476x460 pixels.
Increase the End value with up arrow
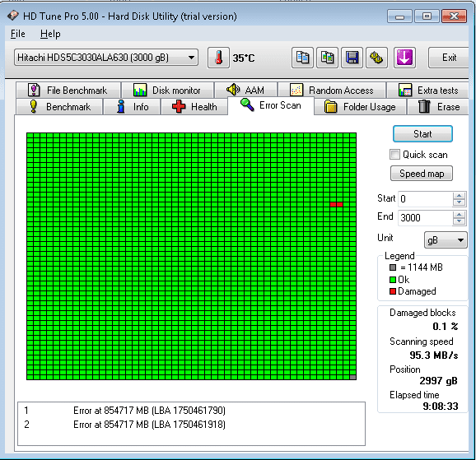pos(459,215)
